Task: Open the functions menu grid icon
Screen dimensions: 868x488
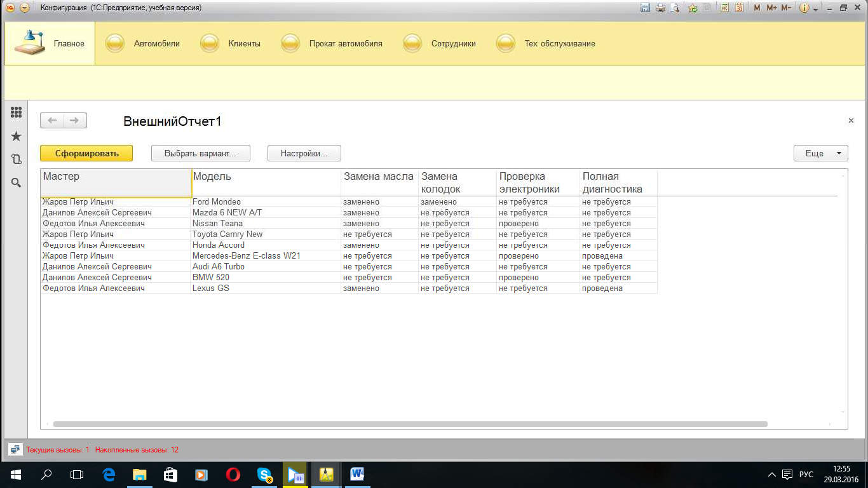Action: tap(17, 112)
